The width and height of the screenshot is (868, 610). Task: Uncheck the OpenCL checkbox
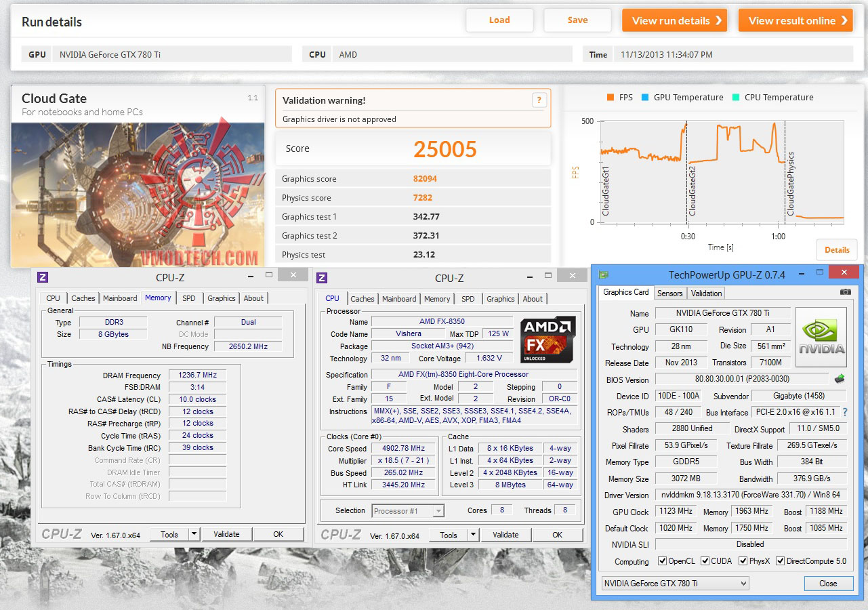(663, 561)
